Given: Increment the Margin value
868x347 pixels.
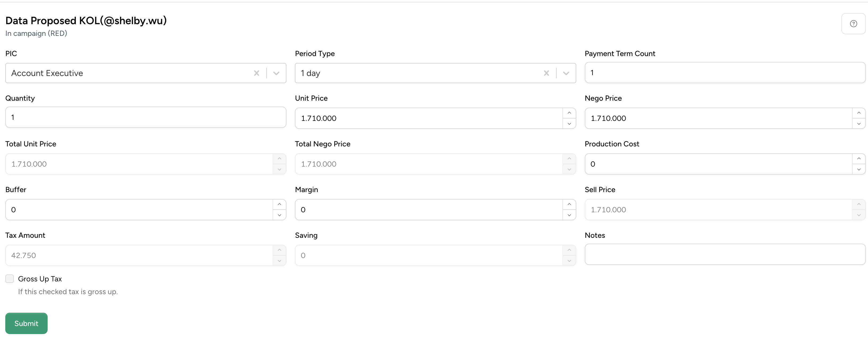Looking at the screenshot, I should (x=569, y=204).
